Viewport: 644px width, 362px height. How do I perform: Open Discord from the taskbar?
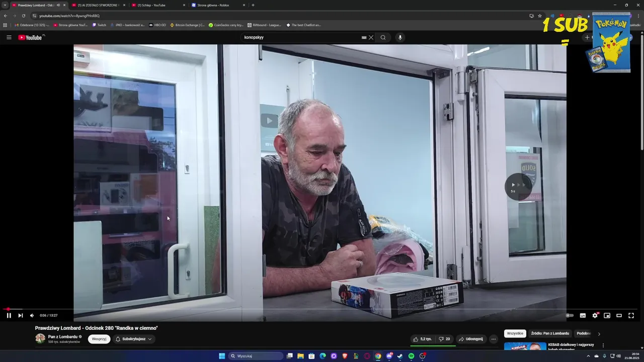tap(389, 356)
